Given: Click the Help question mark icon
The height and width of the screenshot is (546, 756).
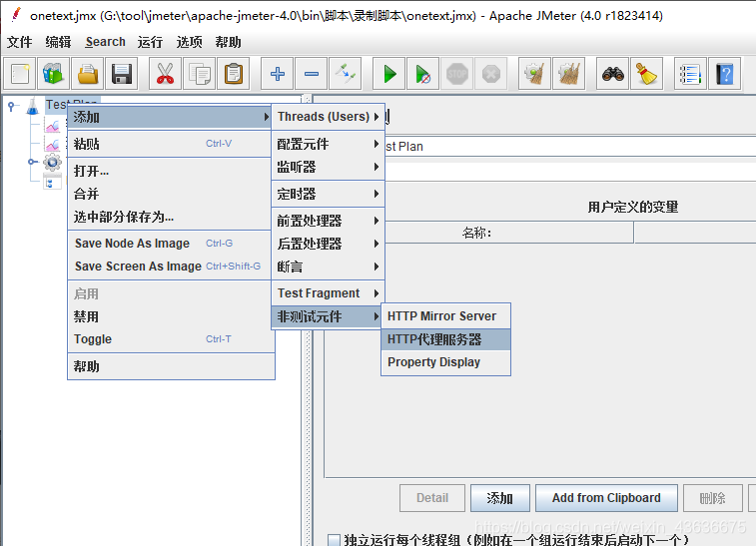Looking at the screenshot, I should pos(725,74).
